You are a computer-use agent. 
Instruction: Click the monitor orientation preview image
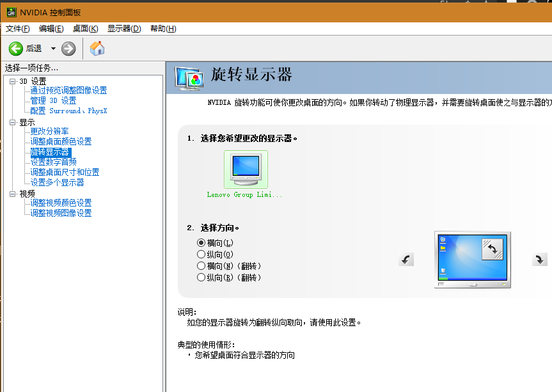tap(472, 259)
